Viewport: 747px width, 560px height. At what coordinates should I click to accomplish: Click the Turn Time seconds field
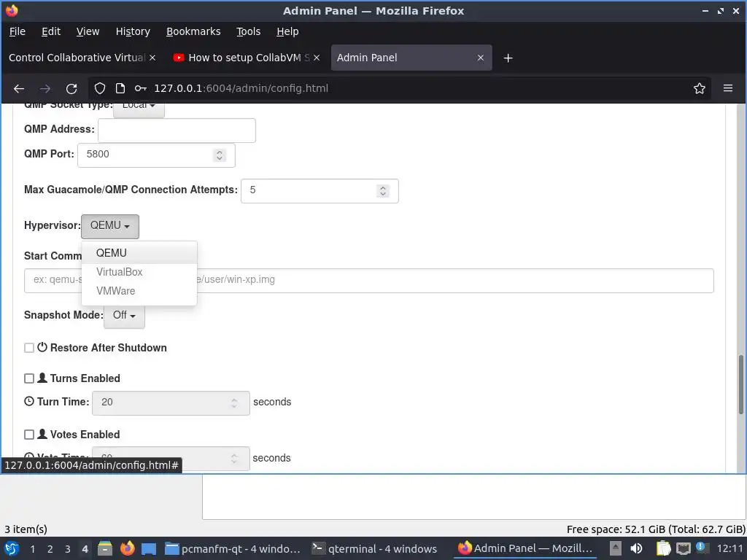[171, 402]
